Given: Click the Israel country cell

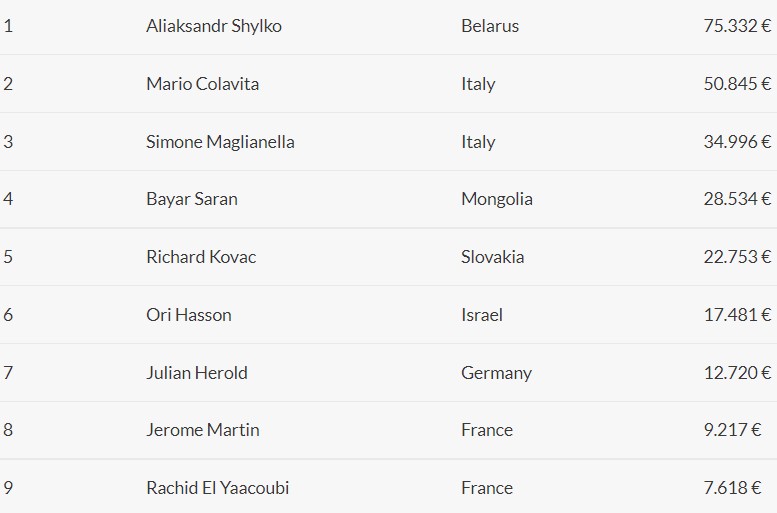Looking at the screenshot, I should (482, 315).
